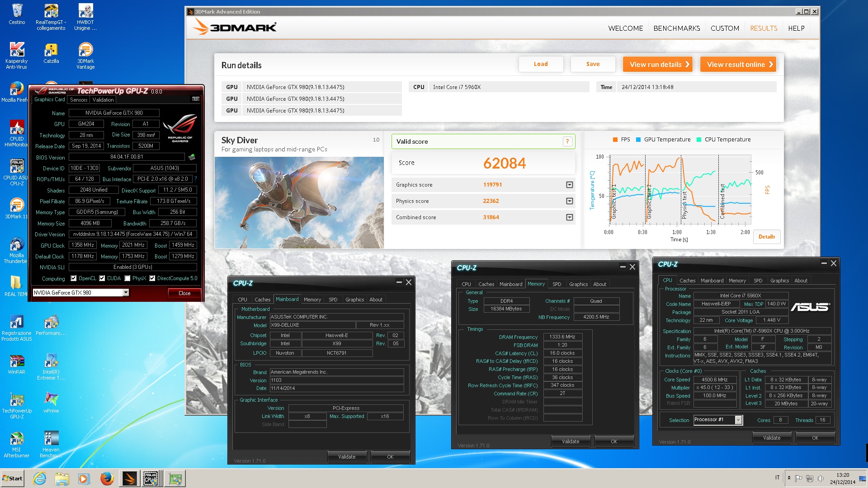868x488 pixels.
Task: Click the Sky Diver preview image
Action: point(299,202)
